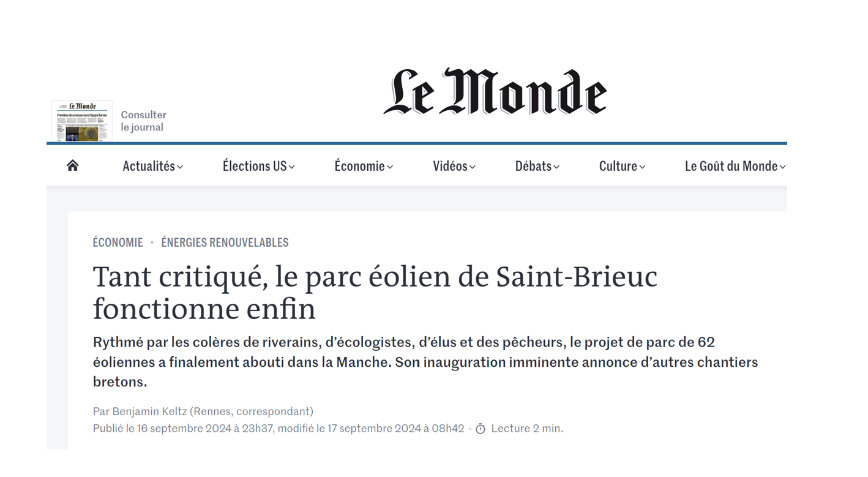Click the reading time clock icon
Screen dimensions: 868x477
pyautogui.click(x=481, y=429)
